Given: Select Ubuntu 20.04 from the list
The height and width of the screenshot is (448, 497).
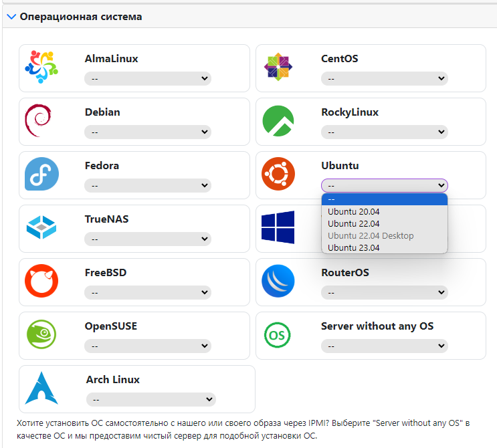Looking at the screenshot, I should pyautogui.click(x=385, y=211).
